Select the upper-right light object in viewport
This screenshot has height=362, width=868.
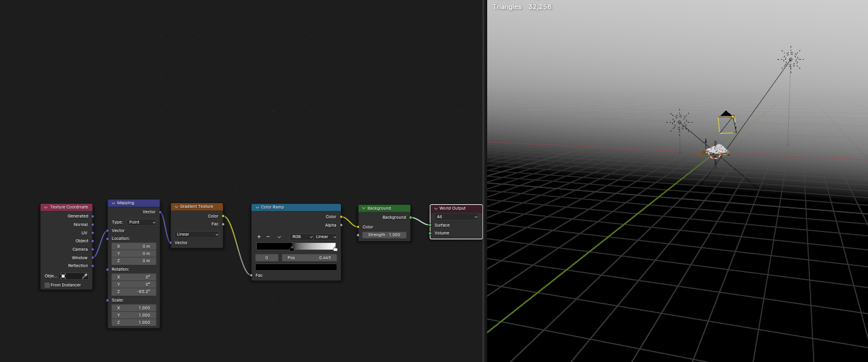click(790, 59)
